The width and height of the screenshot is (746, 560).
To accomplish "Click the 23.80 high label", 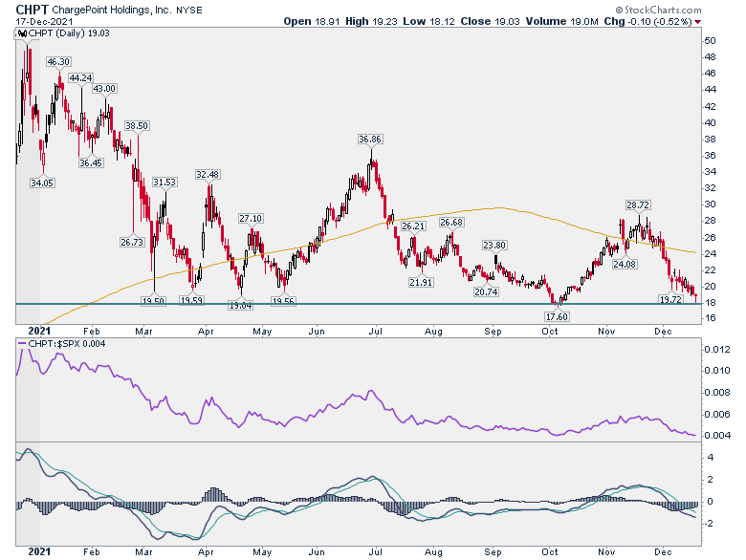I will point(494,246).
